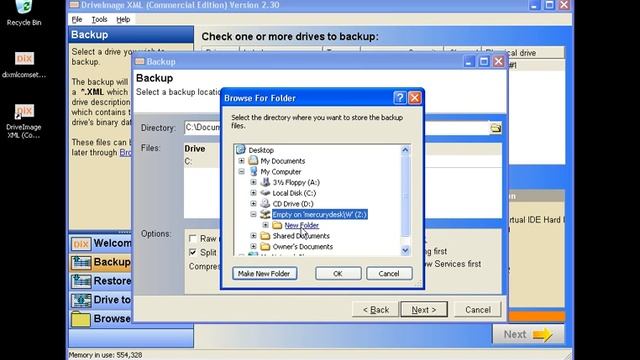Open the DriveImage XML desktop shortcut
Screen dimensions: 640x360
tap(24, 121)
